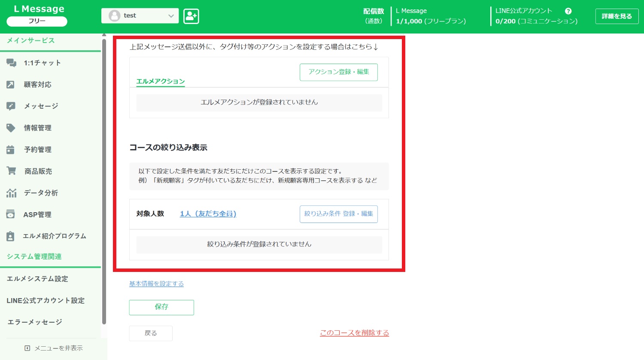The height and width of the screenshot is (360, 644).
Task: Click the hide-menu collapse icon
Action: (27, 348)
